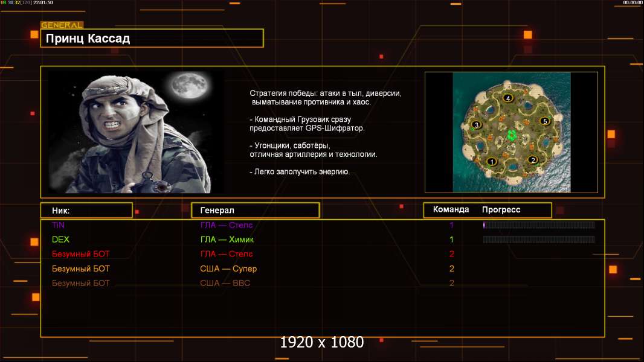Click the green center marker on the map
This screenshot has height=362, width=644.
[512, 134]
